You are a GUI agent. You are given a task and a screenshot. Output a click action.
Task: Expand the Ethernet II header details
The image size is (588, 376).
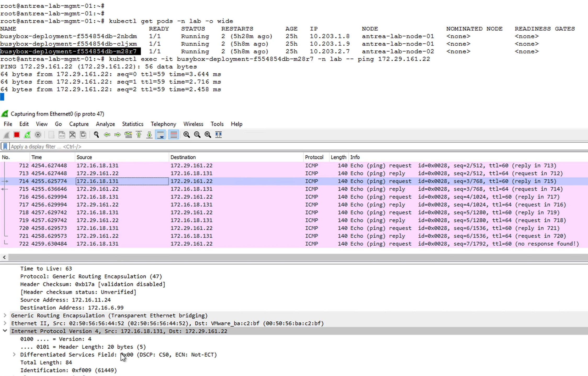pyautogui.click(x=5, y=323)
